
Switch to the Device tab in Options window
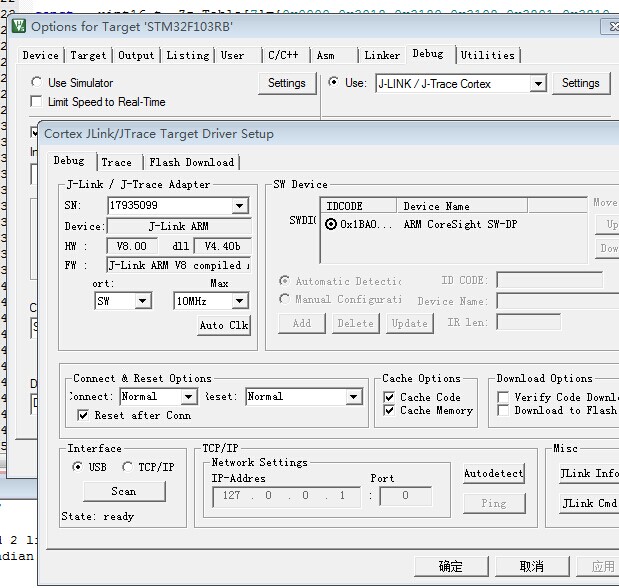[41, 55]
